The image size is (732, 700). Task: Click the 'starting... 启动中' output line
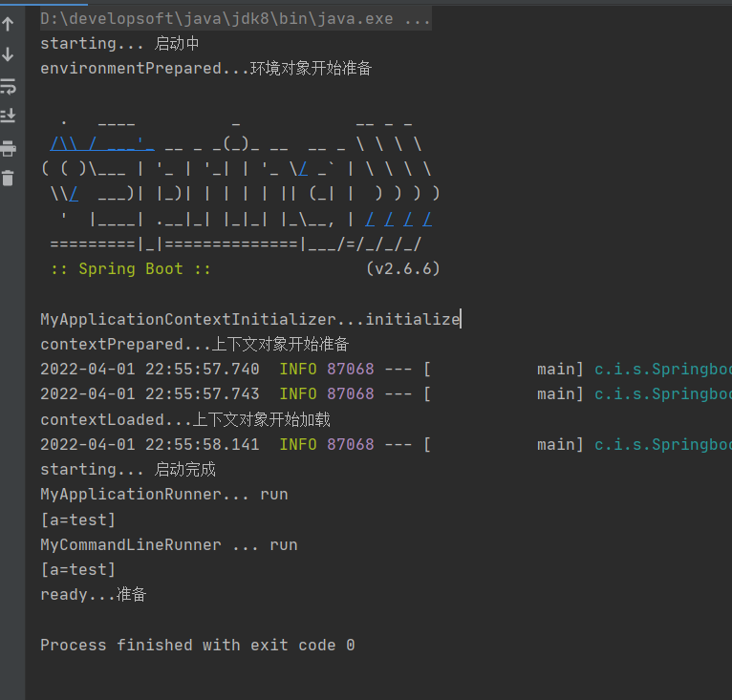[119, 43]
